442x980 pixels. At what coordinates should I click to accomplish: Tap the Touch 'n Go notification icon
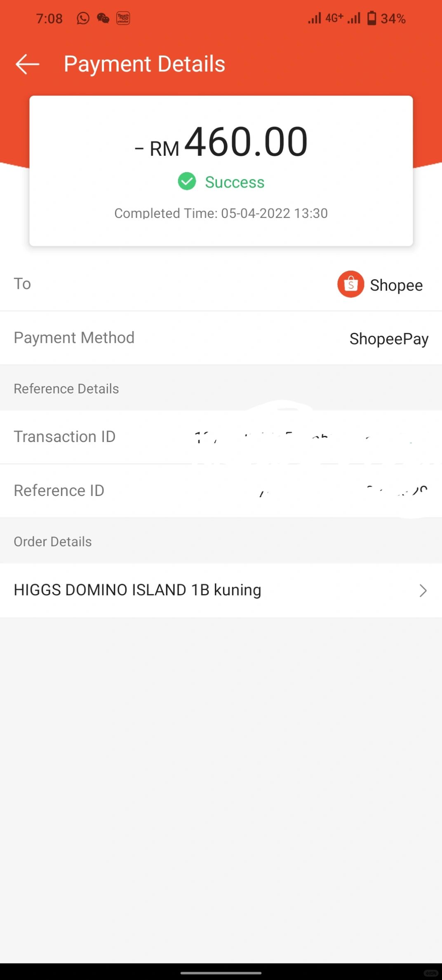[x=123, y=19]
